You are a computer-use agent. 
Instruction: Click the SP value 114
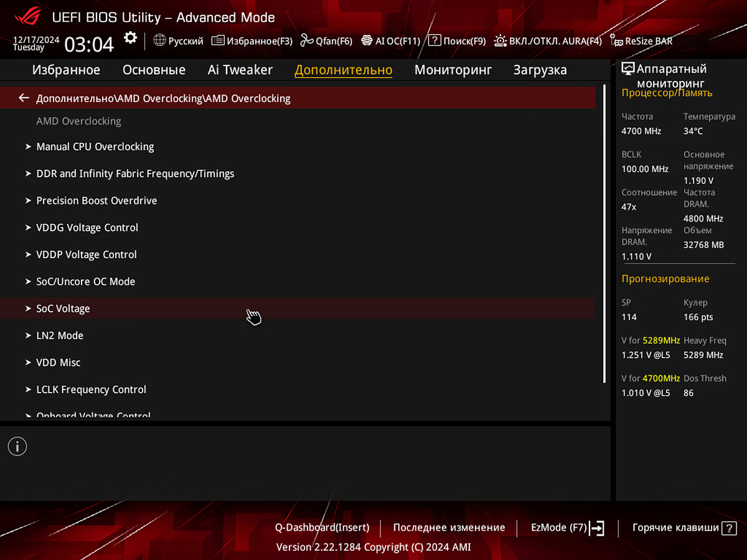tap(629, 317)
